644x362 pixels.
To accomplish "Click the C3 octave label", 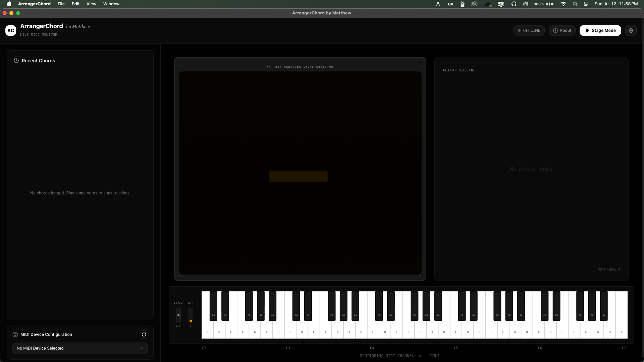I will point(288,348).
